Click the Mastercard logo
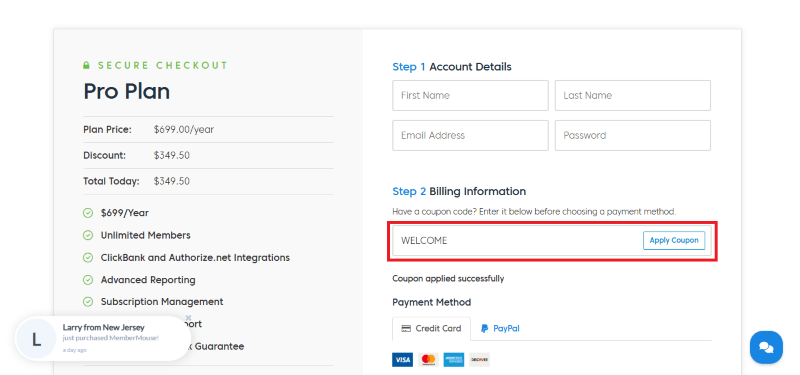The height and width of the screenshot is (375, 800). tap(428, 360)
